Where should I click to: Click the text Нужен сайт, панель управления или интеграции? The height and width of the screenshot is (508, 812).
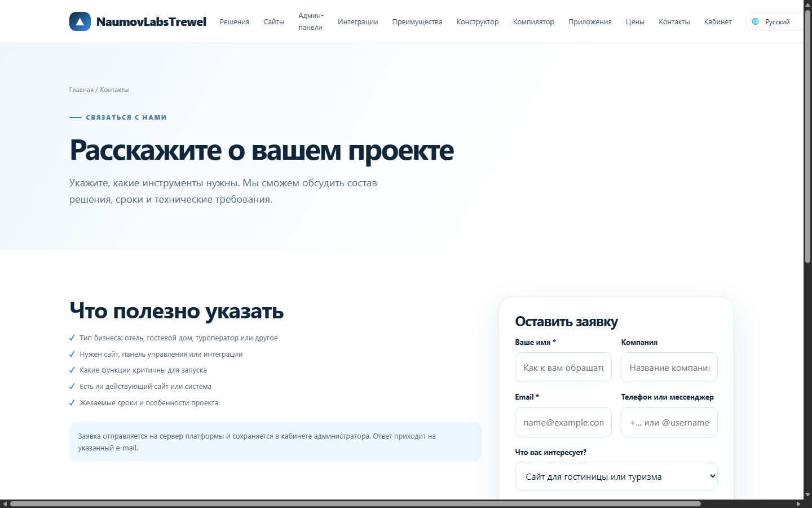pyautogui.click(x=161, y=354)
